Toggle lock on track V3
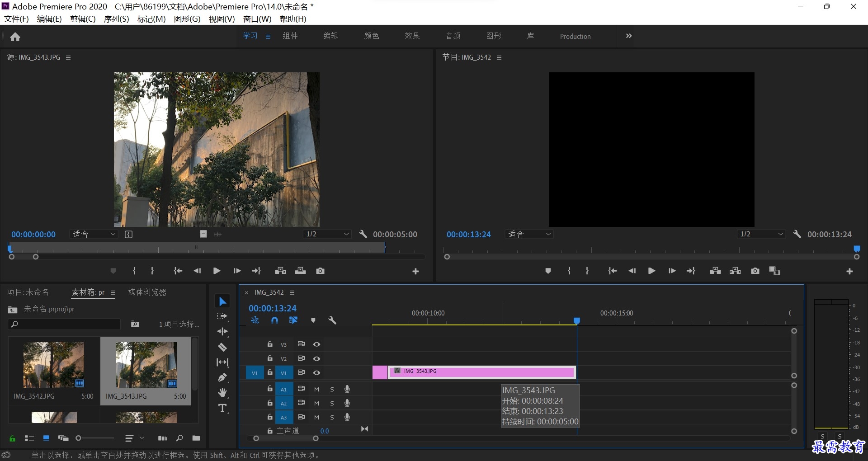 tap(270, 344)
